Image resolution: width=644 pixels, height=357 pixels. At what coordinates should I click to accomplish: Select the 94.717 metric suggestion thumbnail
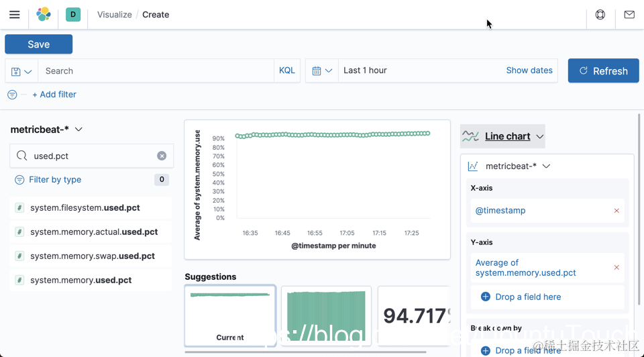coord(414,315)
